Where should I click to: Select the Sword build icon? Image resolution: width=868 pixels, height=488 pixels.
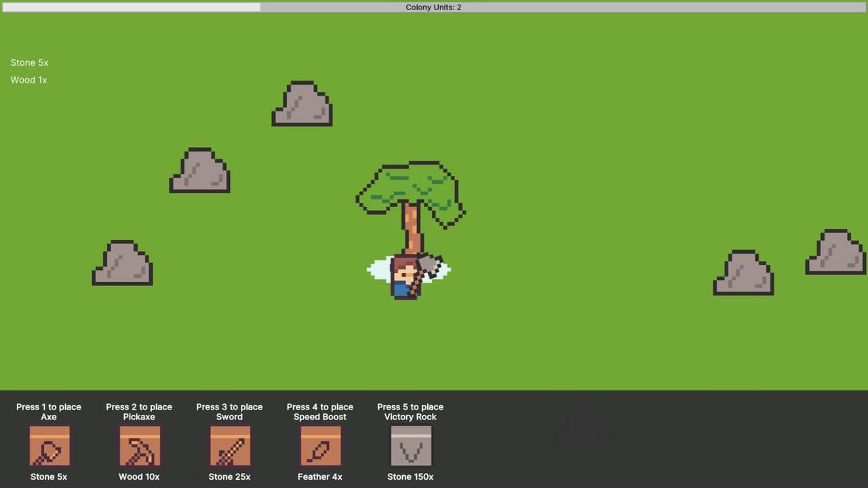click(230, 445)
